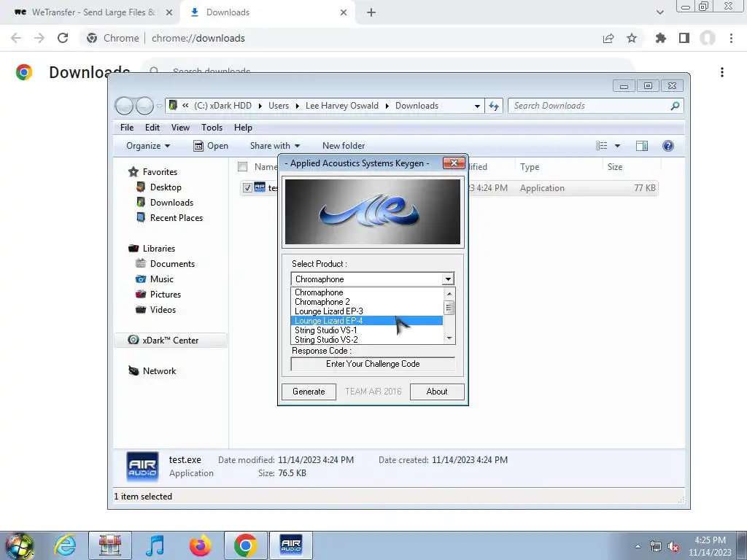Show hidden system tray icons

(638, 546)
